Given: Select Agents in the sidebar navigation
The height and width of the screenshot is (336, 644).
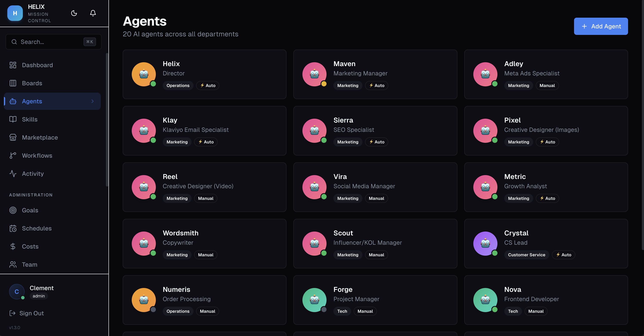Looking at the screenshot, I should (x=32, y=101).
